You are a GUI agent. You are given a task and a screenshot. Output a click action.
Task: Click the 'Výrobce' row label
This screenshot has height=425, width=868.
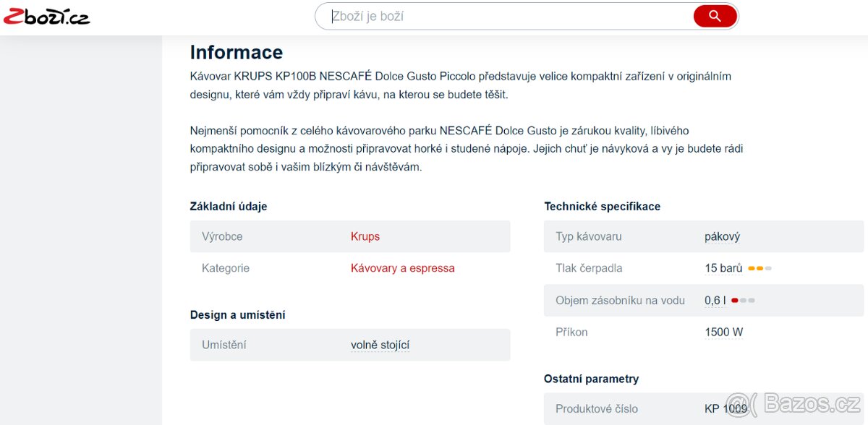point(222,236)
